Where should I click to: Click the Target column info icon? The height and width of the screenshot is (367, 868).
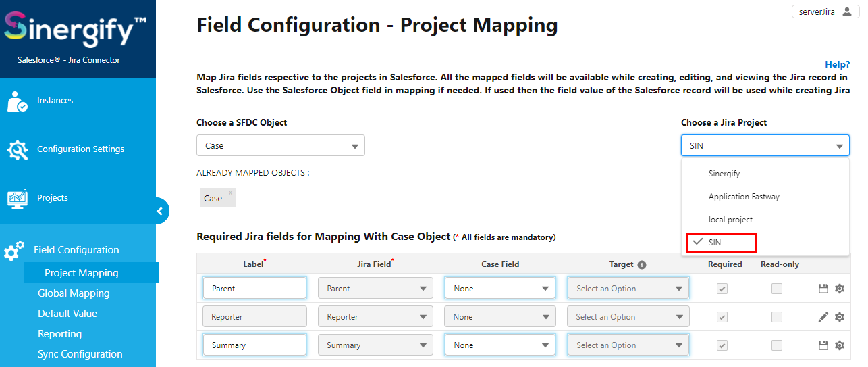tap(642, 265)
